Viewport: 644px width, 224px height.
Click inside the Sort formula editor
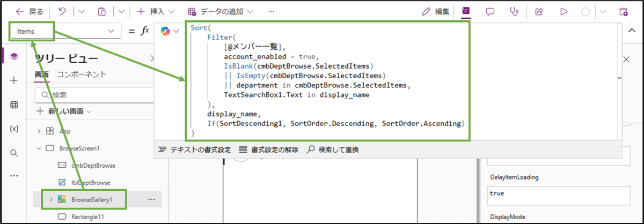[327, 81]
